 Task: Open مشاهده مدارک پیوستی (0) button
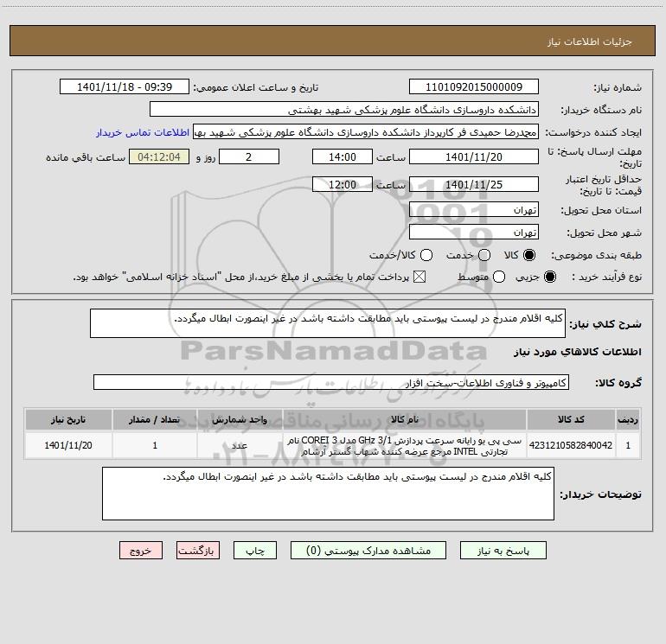(368, 550)
